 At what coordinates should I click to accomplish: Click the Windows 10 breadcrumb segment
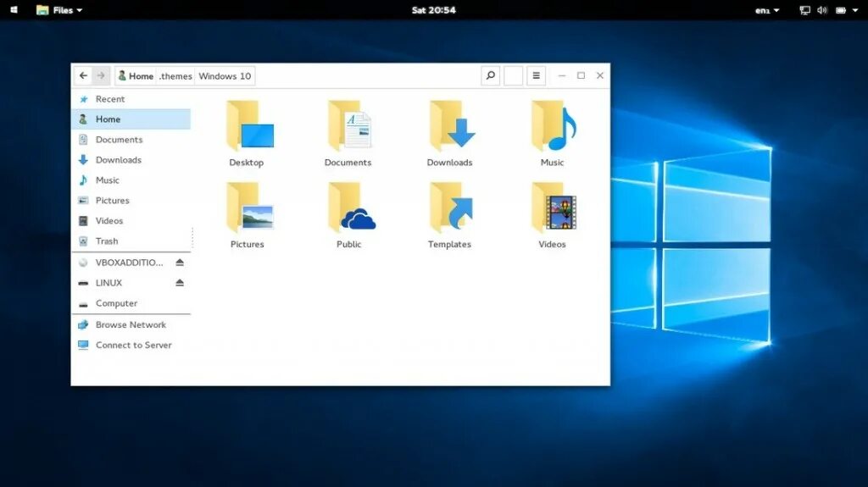pyautogui.click(x=225, y=76)
